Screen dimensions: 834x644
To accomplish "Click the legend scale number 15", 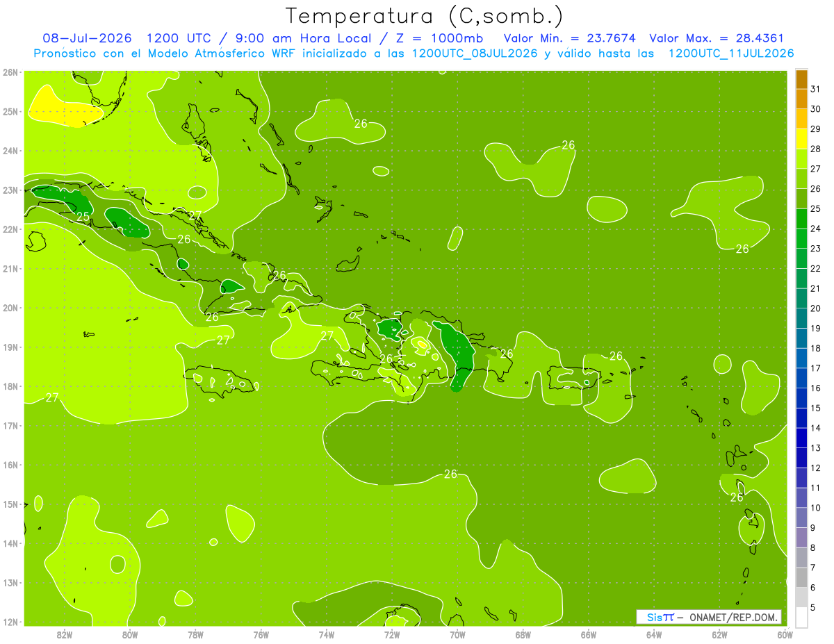I will [x=816, y=408].
